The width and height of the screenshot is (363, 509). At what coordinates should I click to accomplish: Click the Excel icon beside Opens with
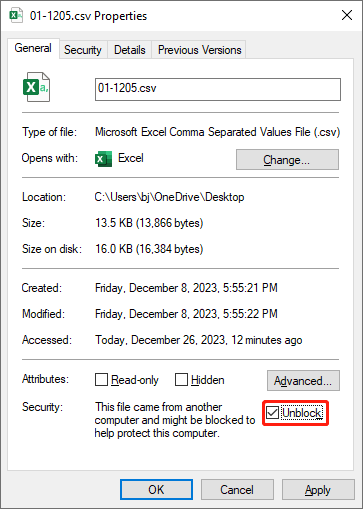[103, 159]
